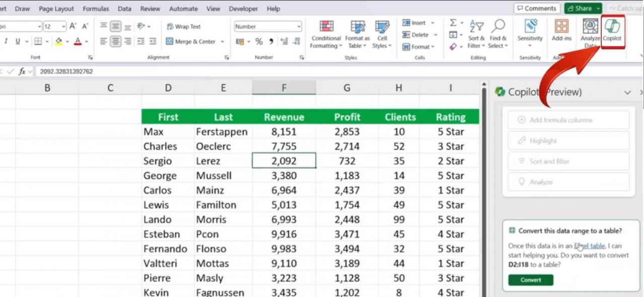Open the Number format dropdown
Viewport: 644px width, 297px height.
click(267, 26)
